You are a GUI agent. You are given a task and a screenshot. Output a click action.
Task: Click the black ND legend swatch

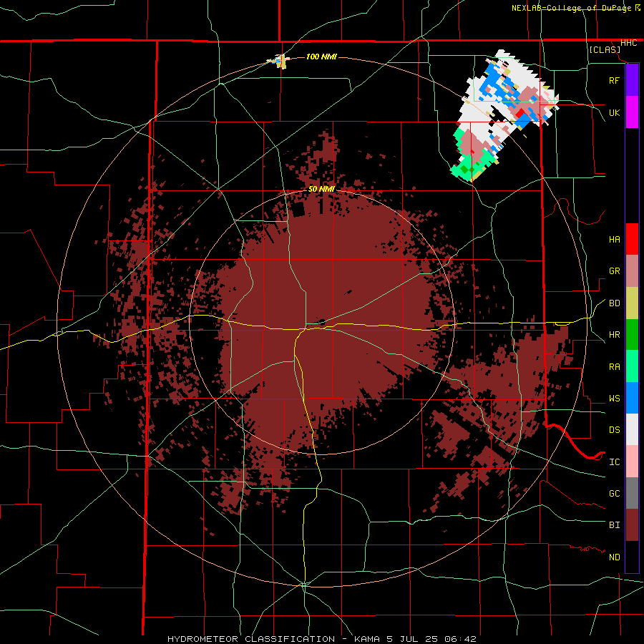(632, 557)
